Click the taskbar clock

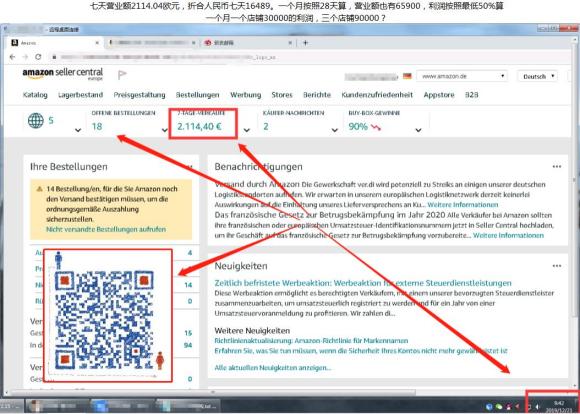tap(558, 406)
